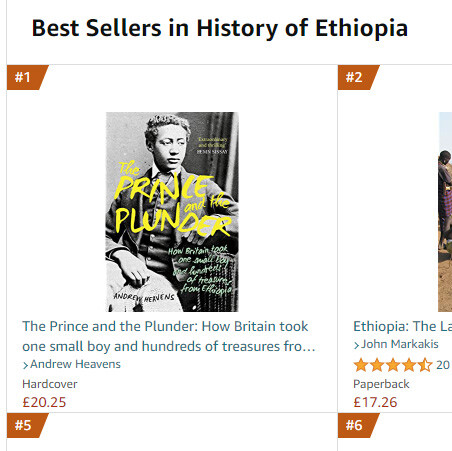Open review count 20 beside stars
Image resolution: width=452 pixels, height=451 pixels.
[443, 365]
